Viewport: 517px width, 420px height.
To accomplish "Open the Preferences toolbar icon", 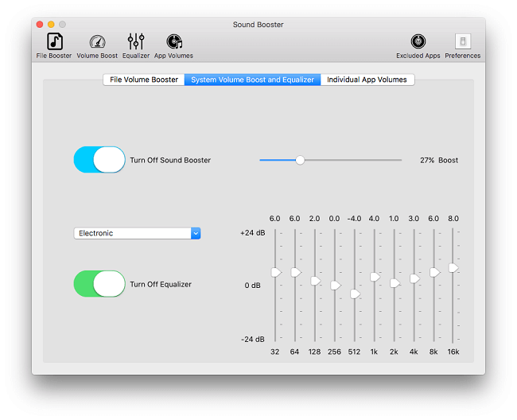I will pos(463,41).
